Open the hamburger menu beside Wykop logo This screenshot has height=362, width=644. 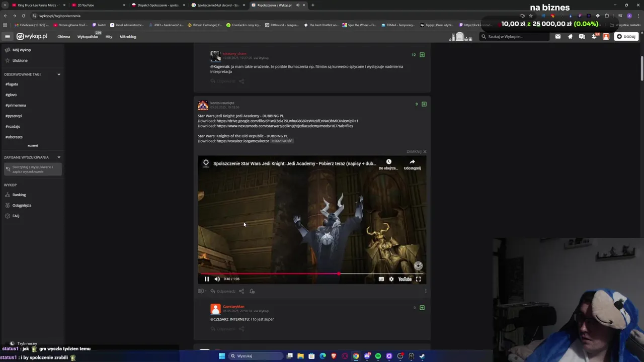pos(7,36)
